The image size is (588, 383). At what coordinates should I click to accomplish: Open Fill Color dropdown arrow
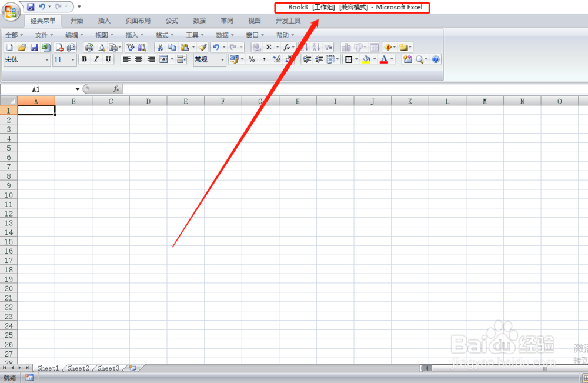pos(374,59)
